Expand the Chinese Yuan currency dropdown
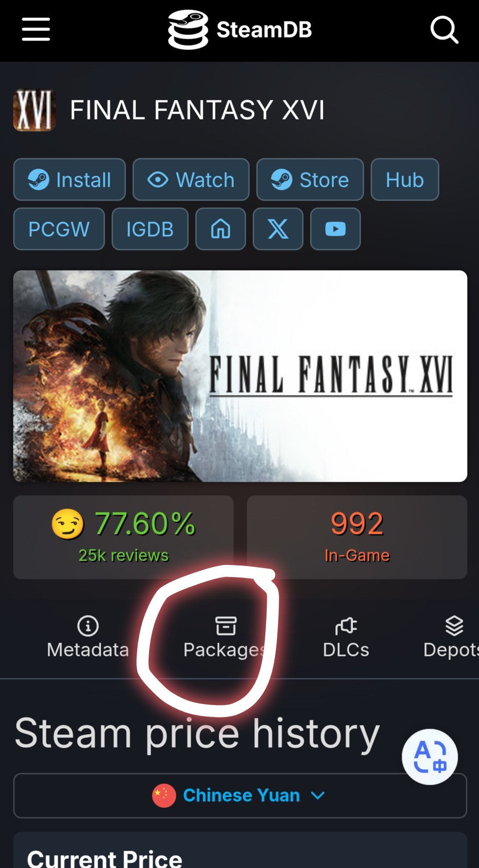479x868 pixels. (x=240, y=795)
